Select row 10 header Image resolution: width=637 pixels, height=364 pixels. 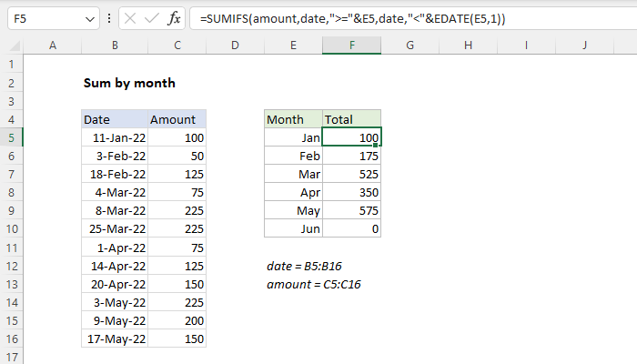click(11, 228)
